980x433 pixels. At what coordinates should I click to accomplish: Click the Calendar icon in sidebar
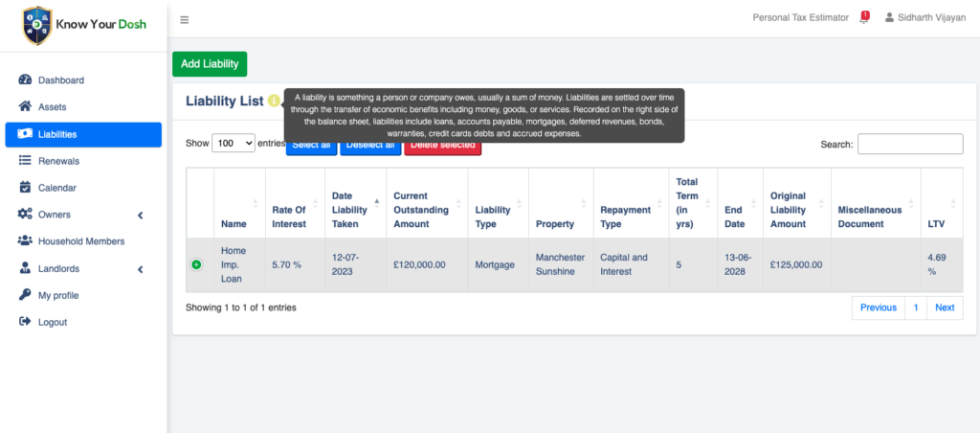pos(26,188)
